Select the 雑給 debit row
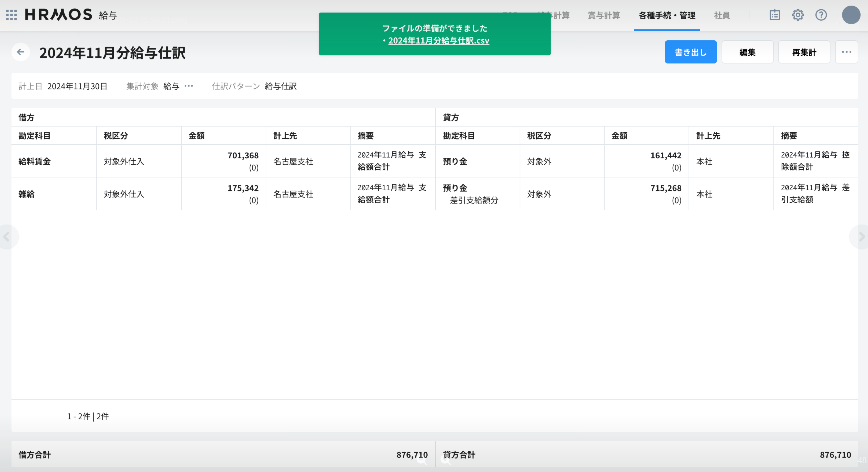Image resolution: width=868 pixels, height=472 pixels. pos(27,194)
